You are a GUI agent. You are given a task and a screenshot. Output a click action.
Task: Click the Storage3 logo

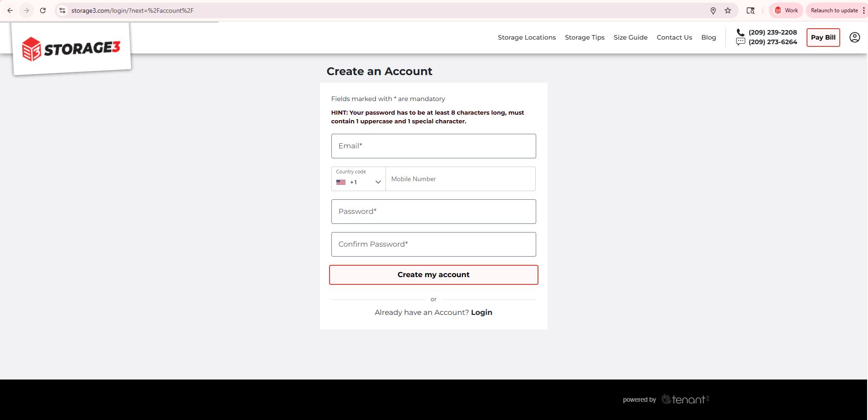(71, 49)
